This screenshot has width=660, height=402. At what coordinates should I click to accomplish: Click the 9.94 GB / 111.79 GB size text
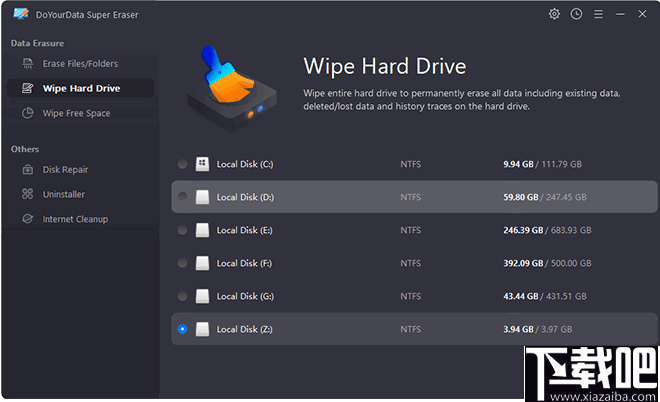coord(543,164)
